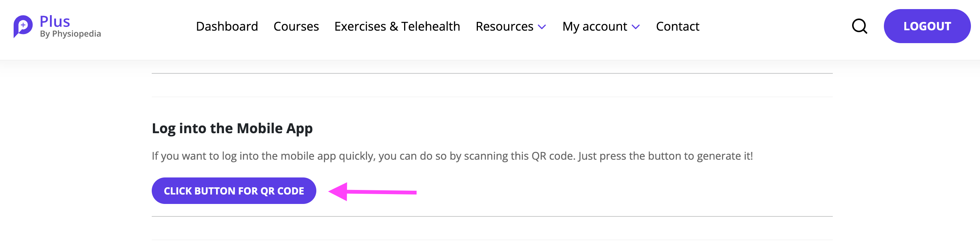Expand the Resources menu
This screenshot has width=980, height=252.
510,26
